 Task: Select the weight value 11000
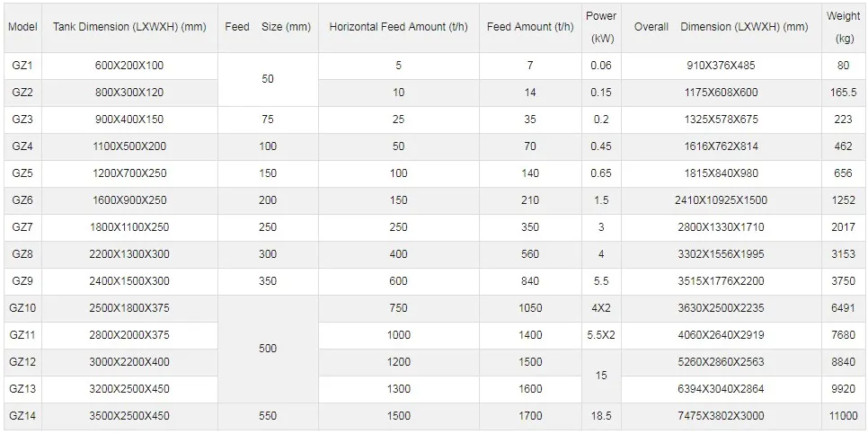click(844, 416)
